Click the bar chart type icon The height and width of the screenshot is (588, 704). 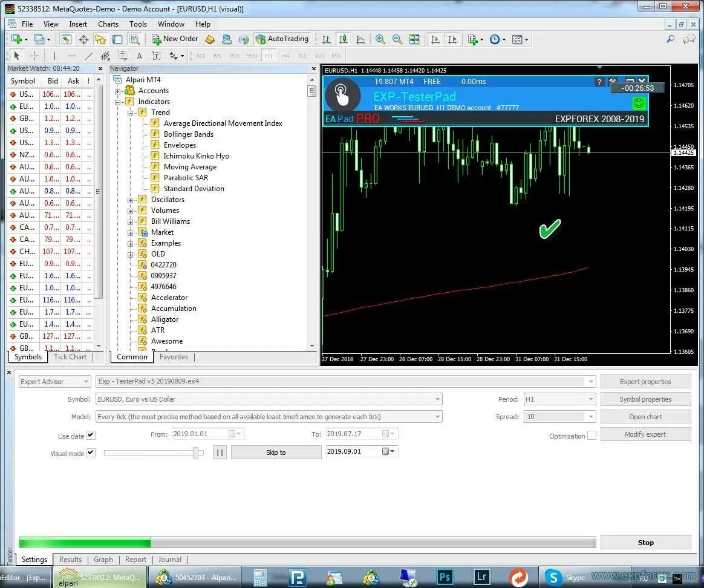click(327, 39)
